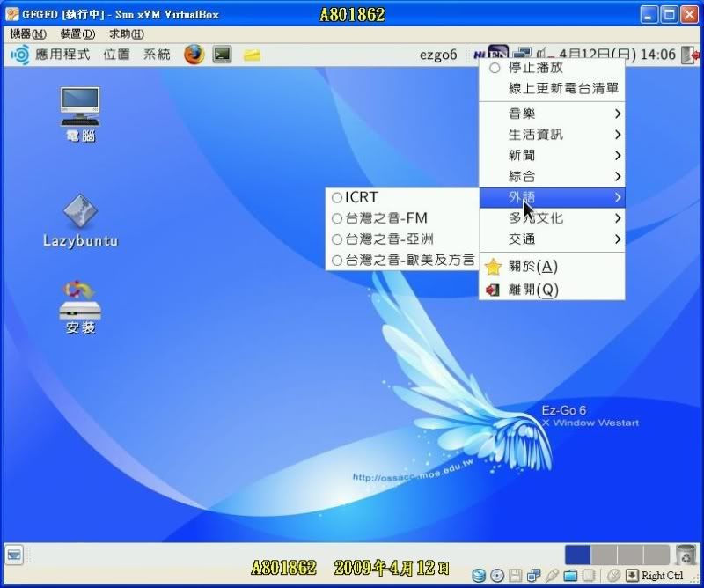Select the ICRT radio station

[402, 197]
